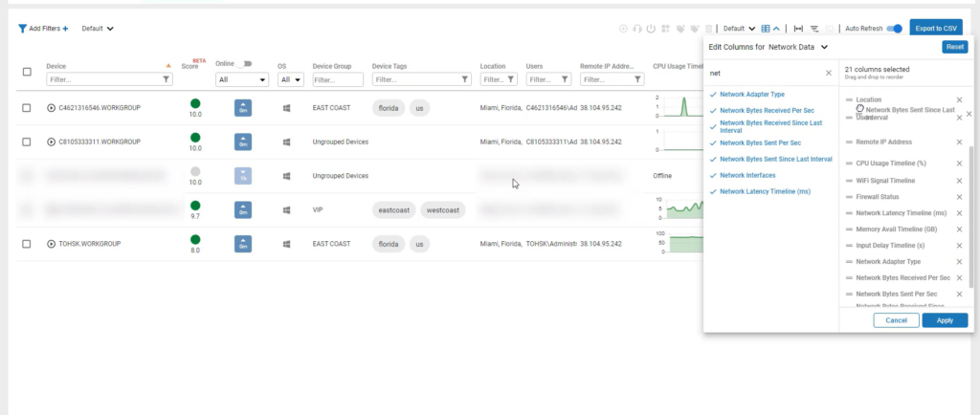
Task: Toggle the Auto Refresh switch
Action: pyautogui.click(x=894, y=29)
